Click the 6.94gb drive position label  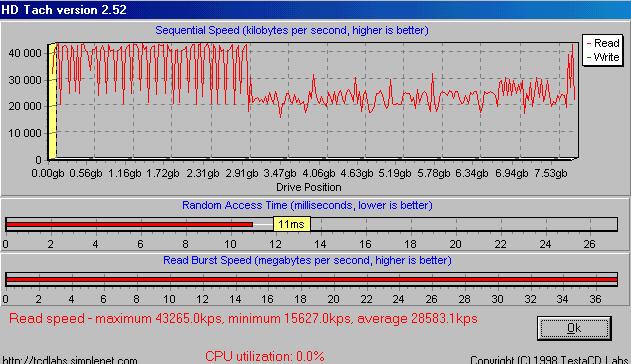click(x=511, y=173)
